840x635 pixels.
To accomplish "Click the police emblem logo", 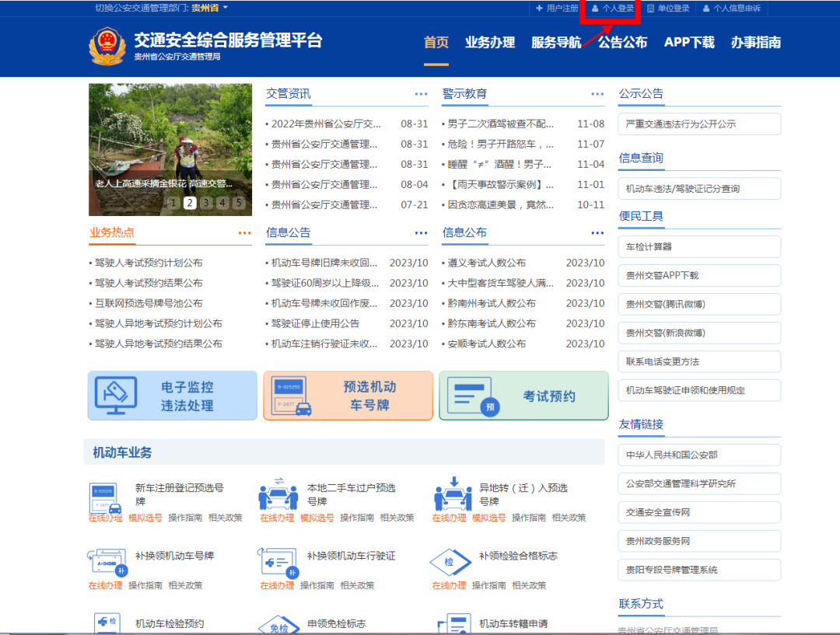I will (107, 47).
